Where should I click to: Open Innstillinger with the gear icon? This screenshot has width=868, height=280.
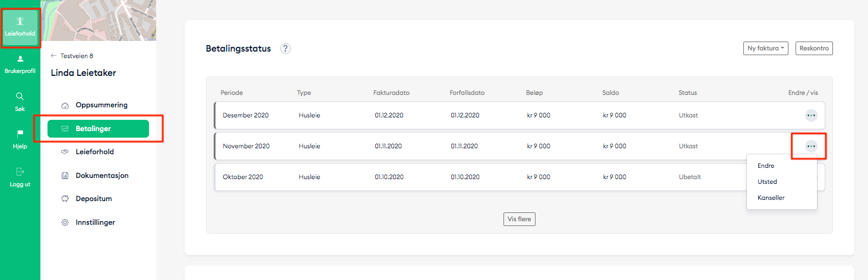[x=95, y=222]
